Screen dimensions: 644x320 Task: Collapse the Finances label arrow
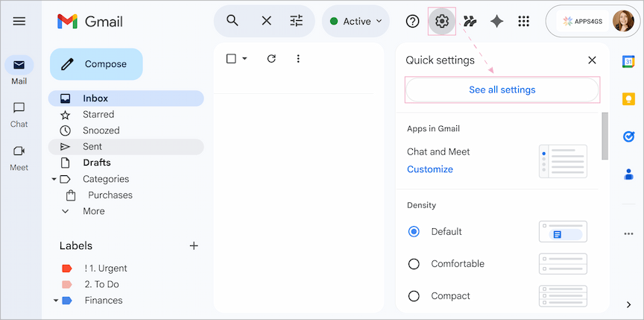click(55, 301)
